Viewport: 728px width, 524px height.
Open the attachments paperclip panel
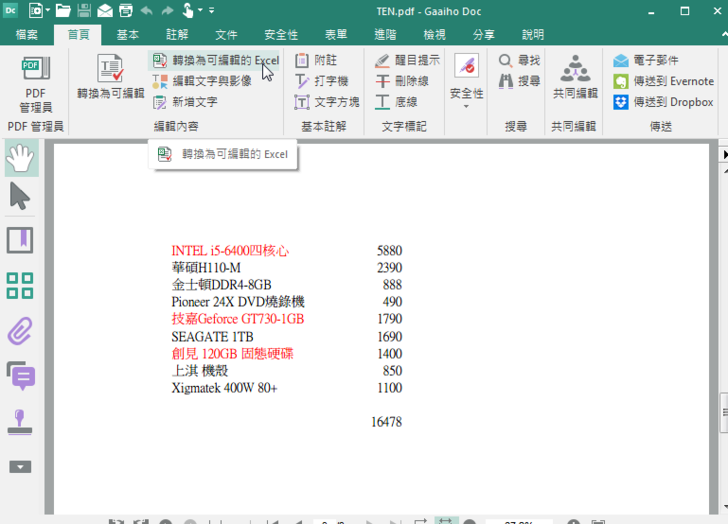tap(21, 330)
